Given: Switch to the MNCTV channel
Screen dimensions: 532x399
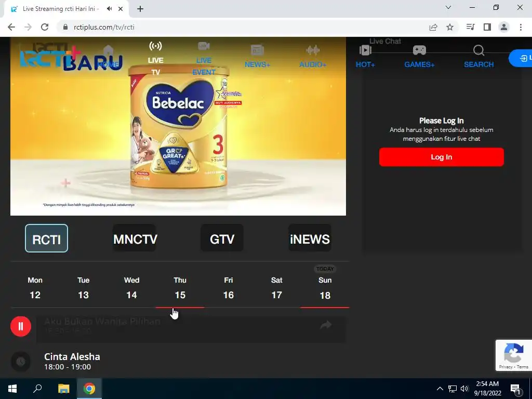Looking at the screenshot, I should click(135, 238).
